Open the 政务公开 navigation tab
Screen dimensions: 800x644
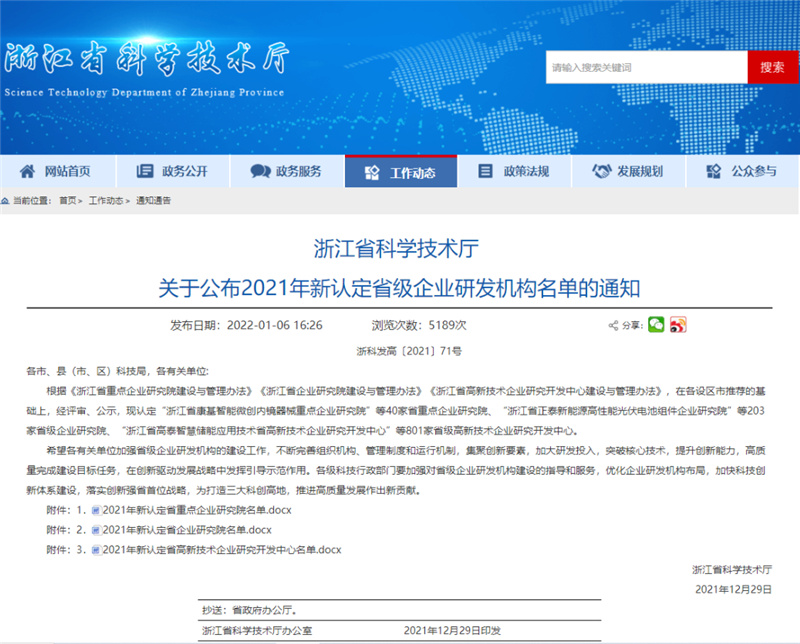click(x=173, y=171)
